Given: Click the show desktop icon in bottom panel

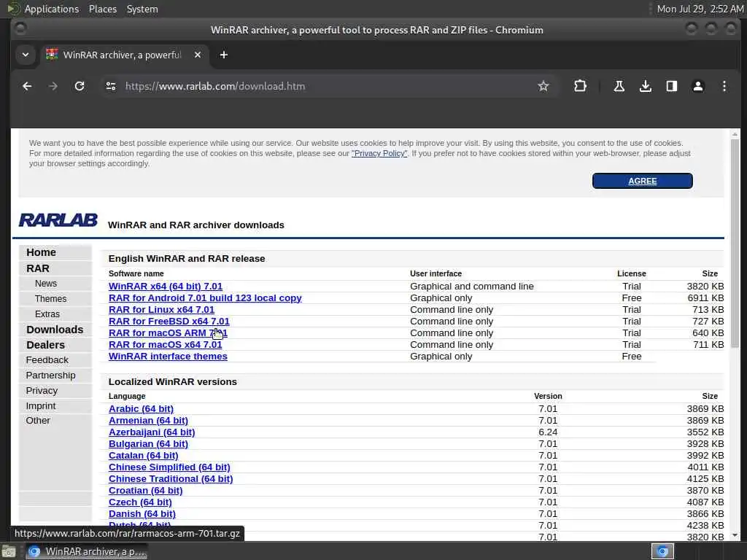Looking at the screenshot, I should click(9, 552).
